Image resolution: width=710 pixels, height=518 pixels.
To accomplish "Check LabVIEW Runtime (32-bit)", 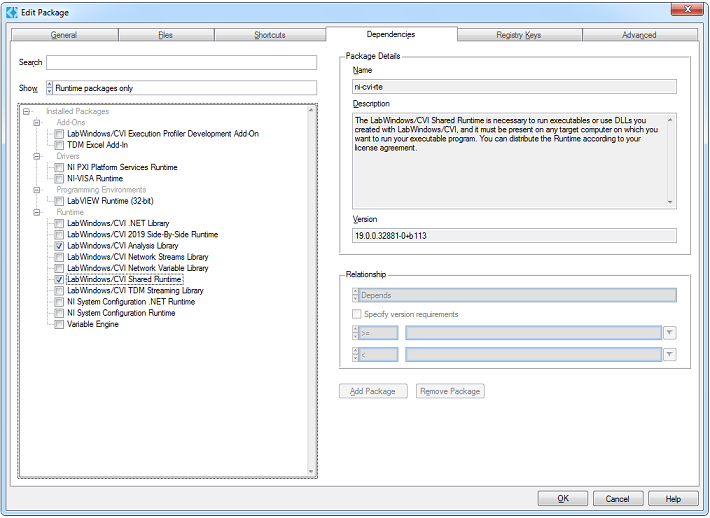I will click(59, 201).
